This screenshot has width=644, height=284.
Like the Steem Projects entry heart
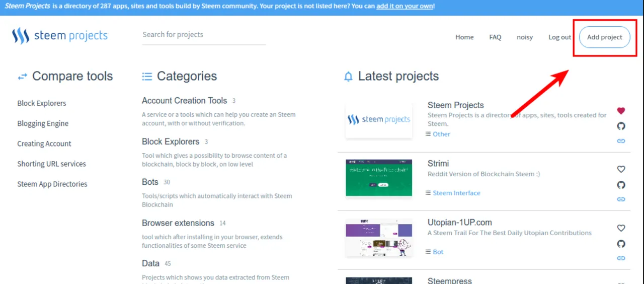pyautogui.click(x=621, y=111)
